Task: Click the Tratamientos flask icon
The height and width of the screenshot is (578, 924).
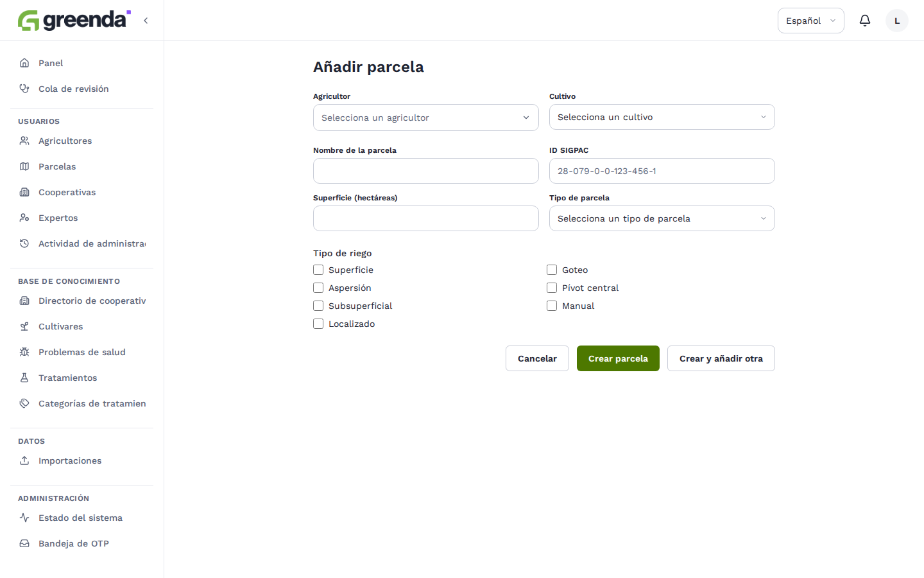Action: pos(24,378)
